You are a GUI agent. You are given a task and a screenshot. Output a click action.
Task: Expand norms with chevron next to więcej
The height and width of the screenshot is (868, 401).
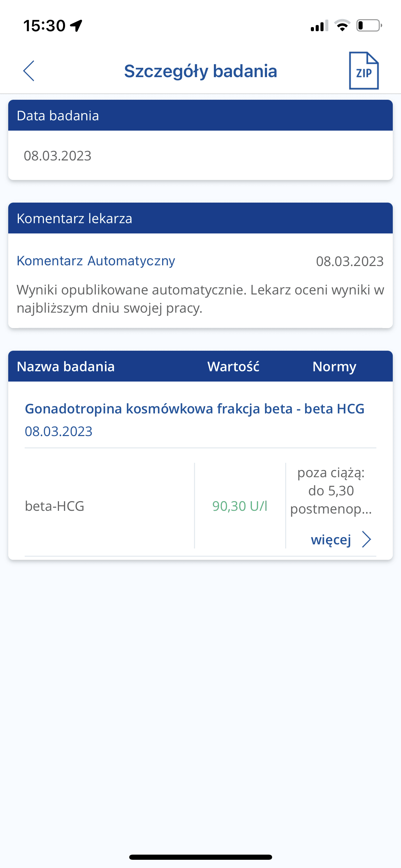tap(367, 539)
